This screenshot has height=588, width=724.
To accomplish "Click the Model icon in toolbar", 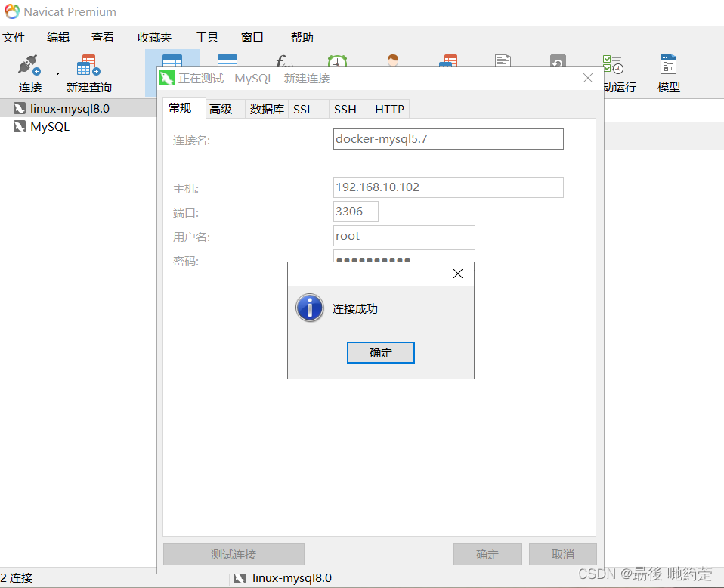I will pos(668,65).
